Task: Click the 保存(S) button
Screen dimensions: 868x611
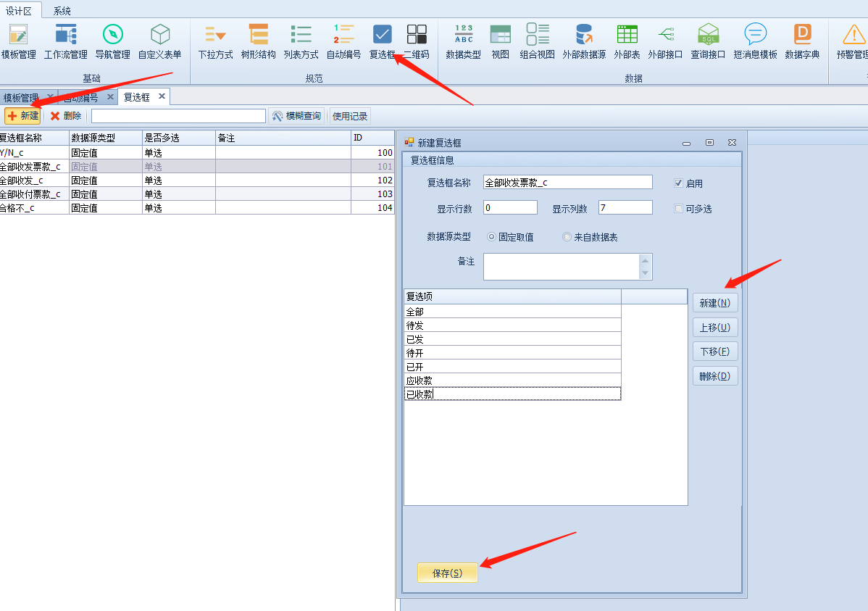Action: click(x=447, y=573)
